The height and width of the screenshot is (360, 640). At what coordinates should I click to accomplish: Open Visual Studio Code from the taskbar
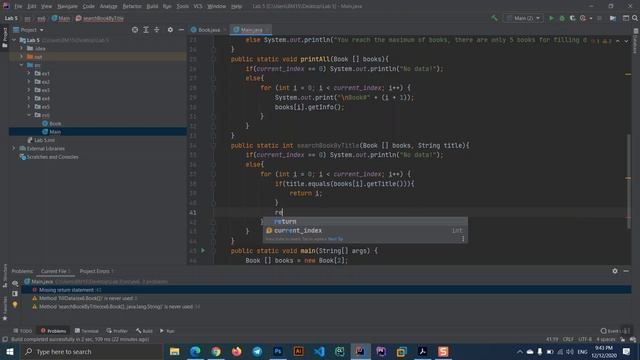coord(319,351)
